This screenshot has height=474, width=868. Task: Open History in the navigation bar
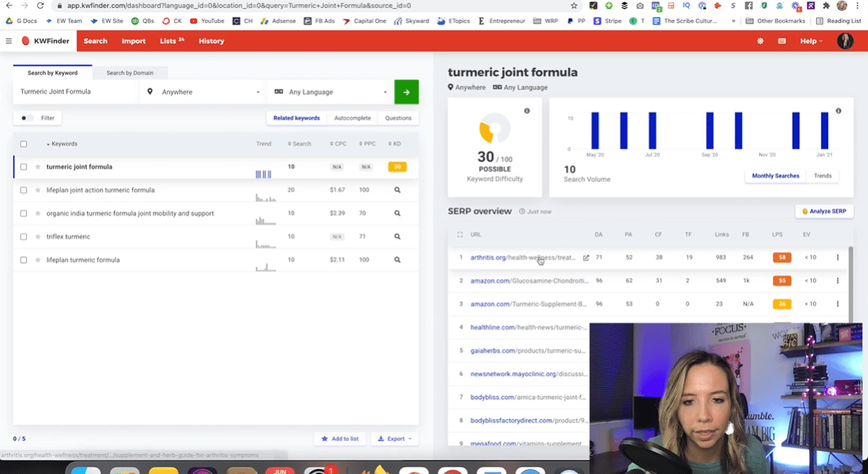(212, 41)
